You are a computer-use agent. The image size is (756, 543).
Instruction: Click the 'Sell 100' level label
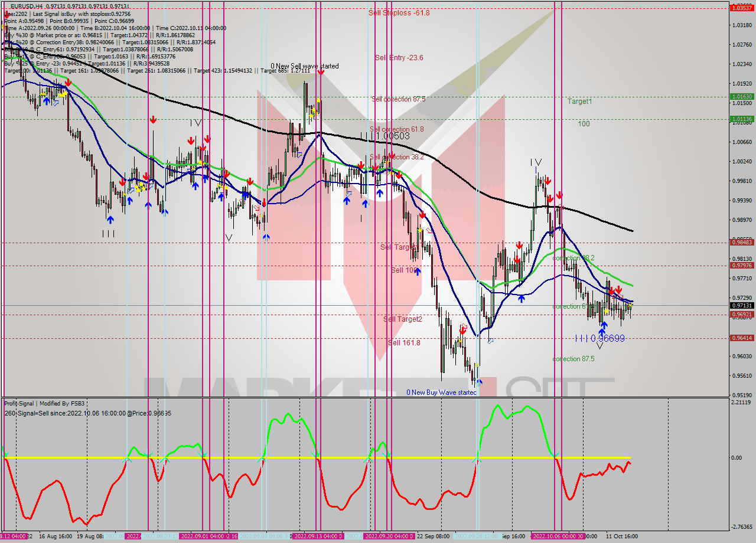[405, 270]
